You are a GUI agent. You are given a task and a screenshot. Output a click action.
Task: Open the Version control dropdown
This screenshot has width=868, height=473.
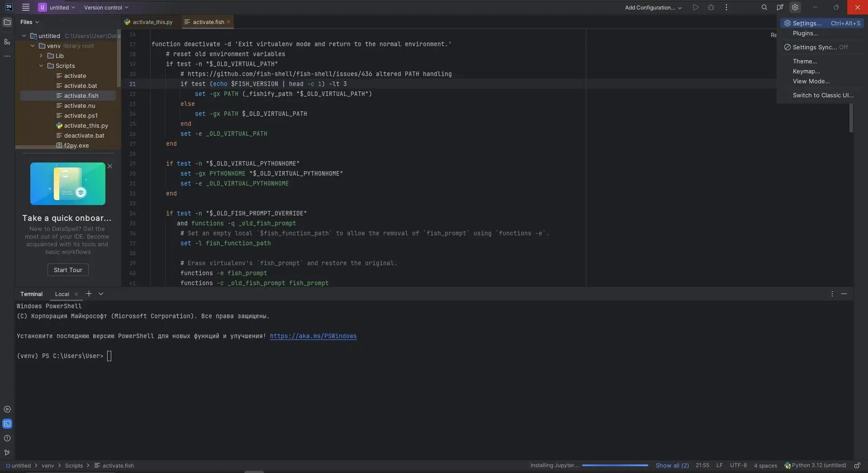tap(106, 7)
